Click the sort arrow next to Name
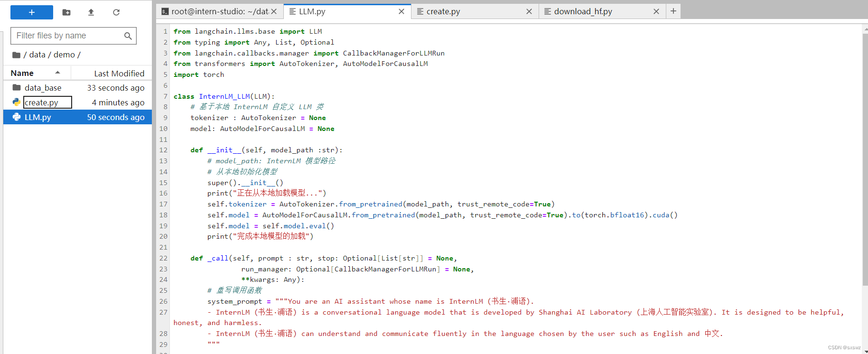868x354 pixels. point(57,73)
